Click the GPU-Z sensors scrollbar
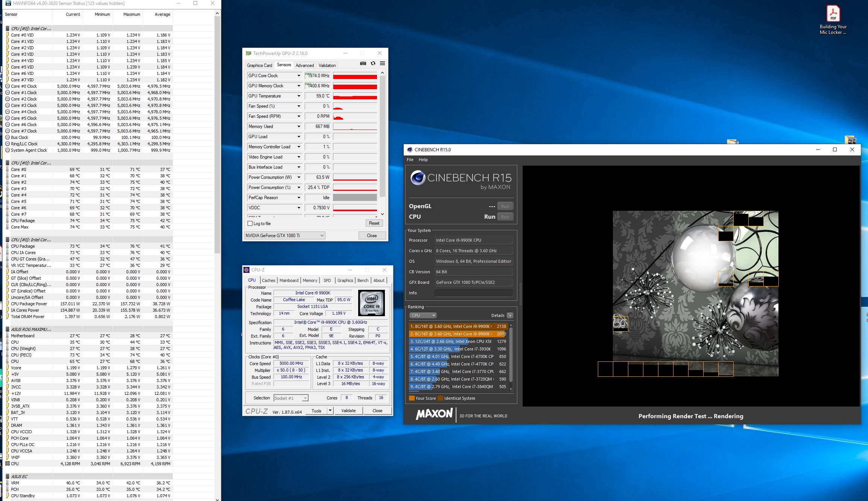Viewport: 868px width, 501px height. [x=382, y=136]
